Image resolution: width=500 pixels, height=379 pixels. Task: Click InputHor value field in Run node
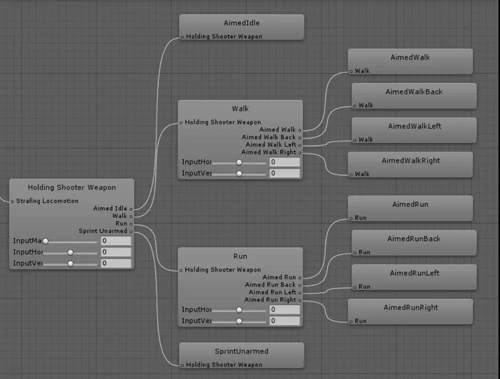click(x=285, y=310)
